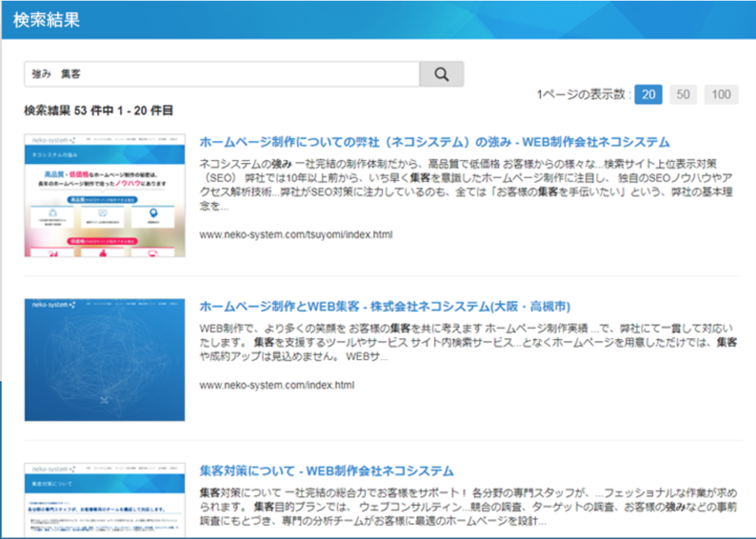Screen dimensions: 756x539
Task: Click the 検索結果 53 件中 count text
Action: point(98,110)
